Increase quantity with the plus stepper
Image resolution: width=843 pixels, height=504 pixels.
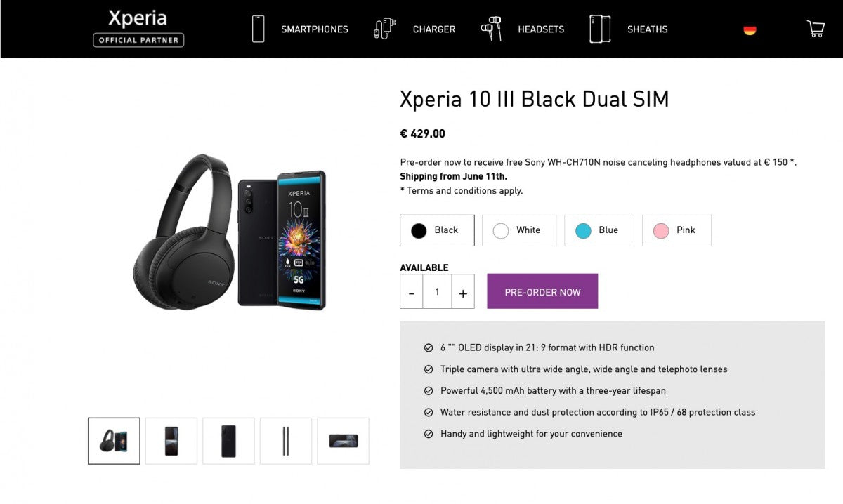463,291
